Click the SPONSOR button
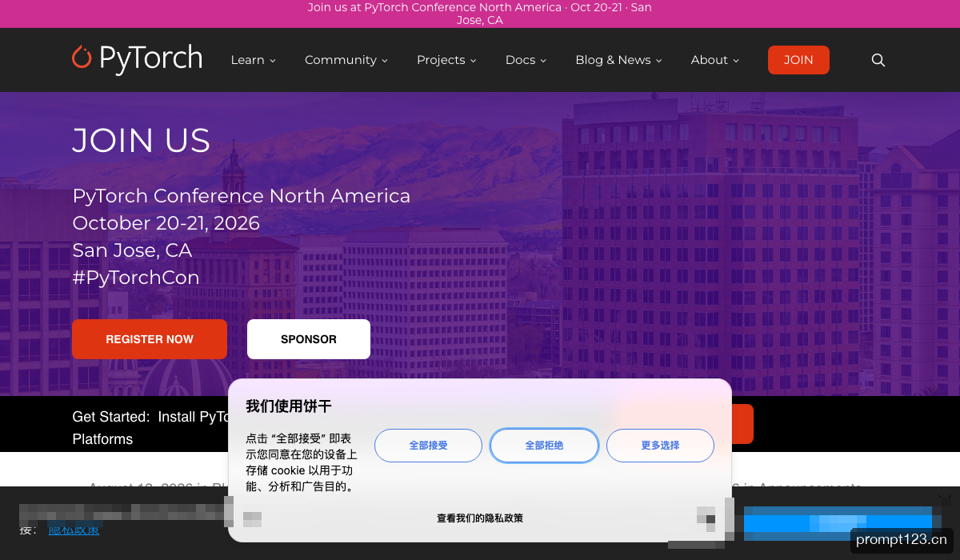The width and height of the screenshot is (960, 560). pyautogui.click(x=309, y=339)
